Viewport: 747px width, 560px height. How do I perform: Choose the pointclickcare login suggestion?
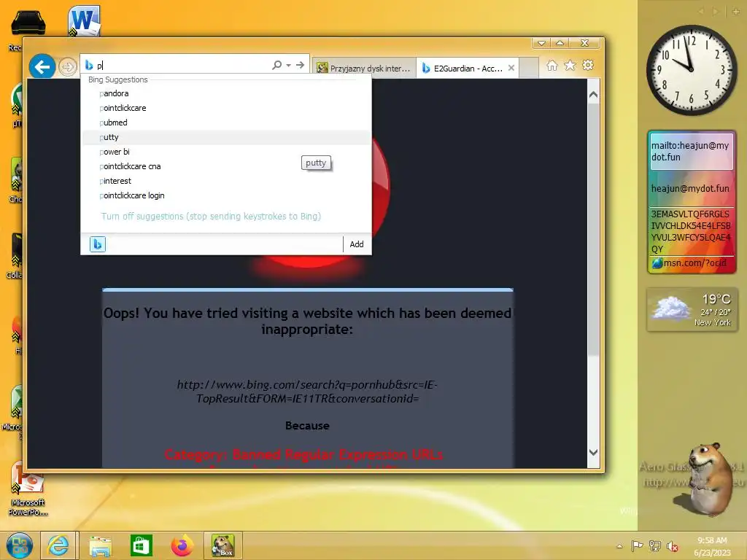pos(226,195)
